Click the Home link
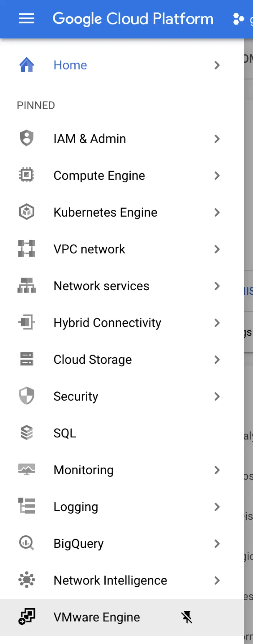Viewport: 253px width, 644px height. click(x=70, y=65)
